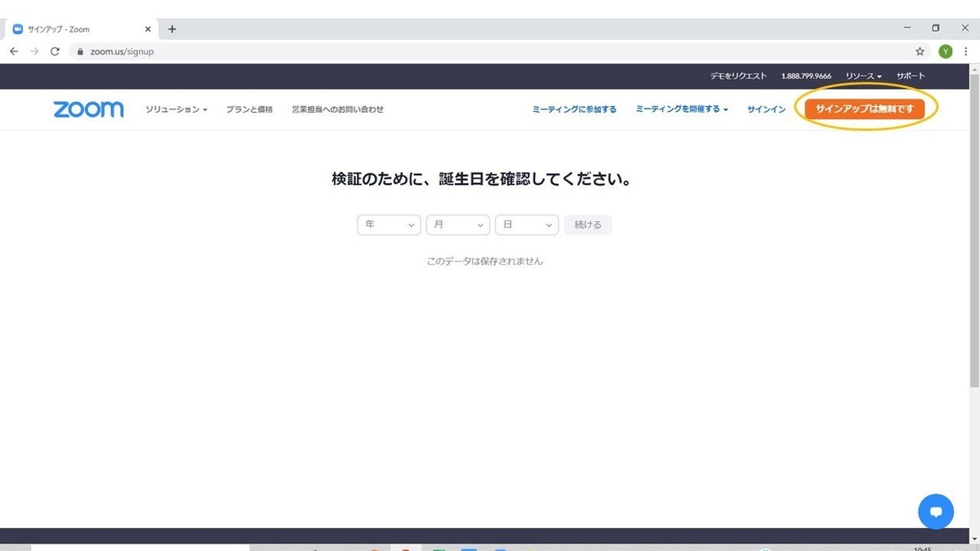This screenshot has width=980, height=551.
Task: Open the 年 year dropdown
Action: pos(389,224)
